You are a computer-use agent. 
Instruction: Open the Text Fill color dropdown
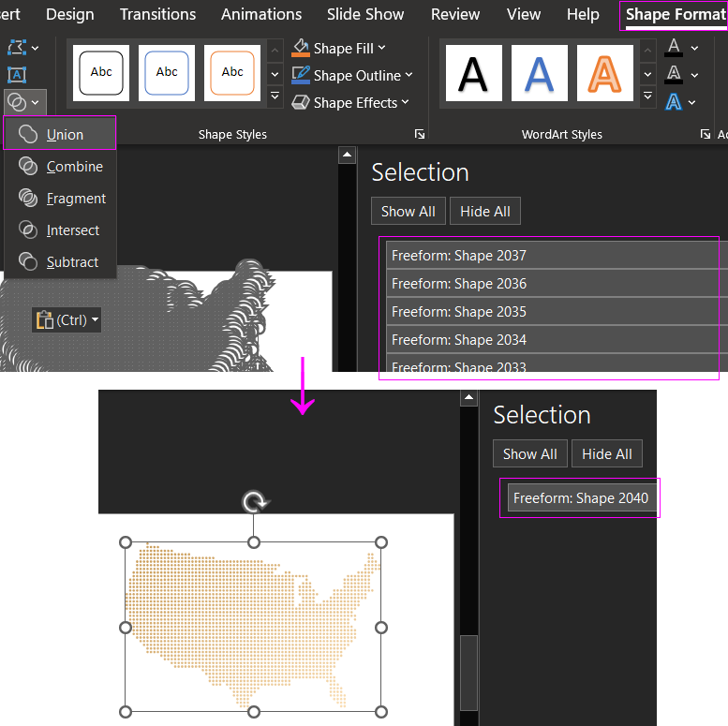point(694,48)
